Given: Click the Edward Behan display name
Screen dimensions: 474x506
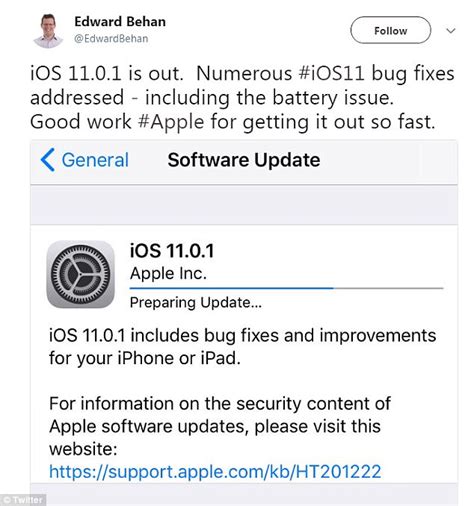Looking at the screenshot, I should click(x=120, y=22).
